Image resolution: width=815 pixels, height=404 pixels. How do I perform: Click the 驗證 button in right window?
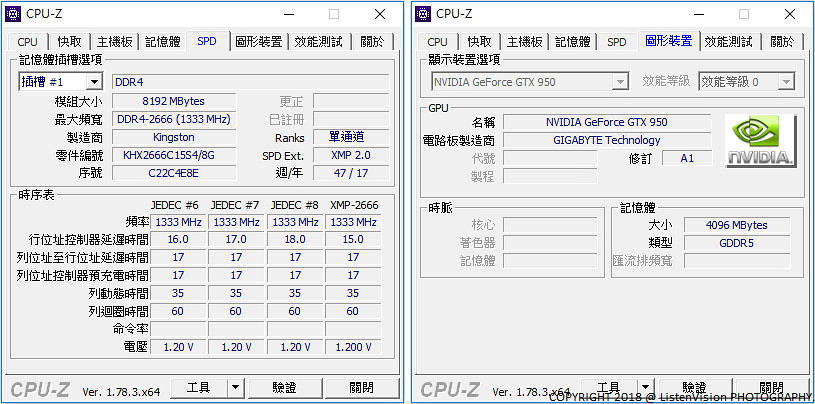[x=694, y=387]
